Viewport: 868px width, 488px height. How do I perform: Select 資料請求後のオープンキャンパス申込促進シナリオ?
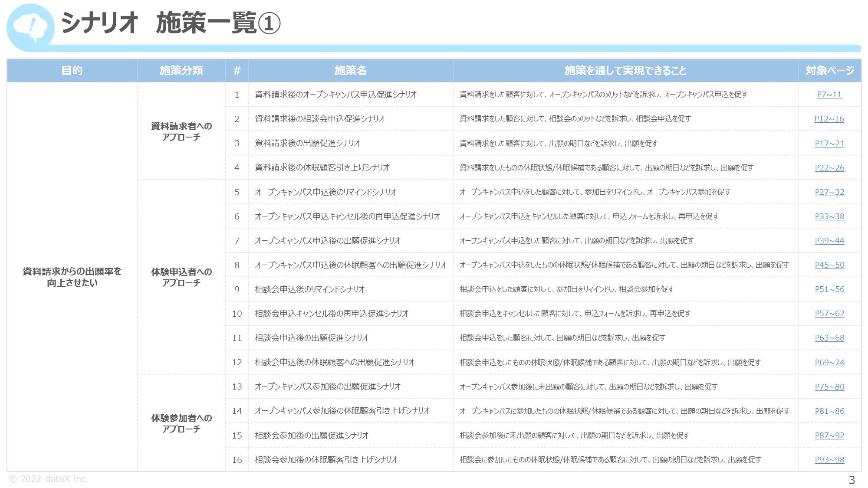click(335, 95)
